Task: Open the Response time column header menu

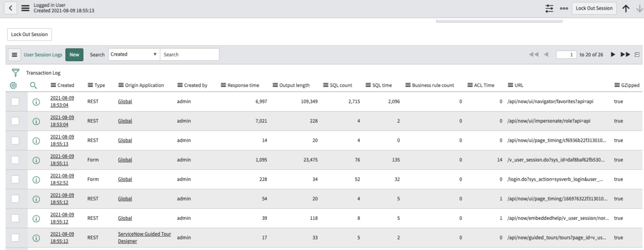Action: (x=223, y=84)
